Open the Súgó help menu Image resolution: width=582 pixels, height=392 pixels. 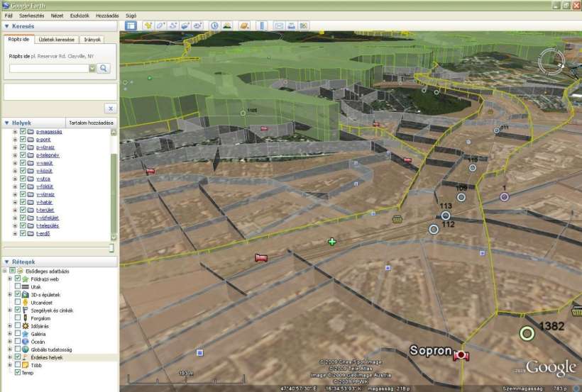131,16
